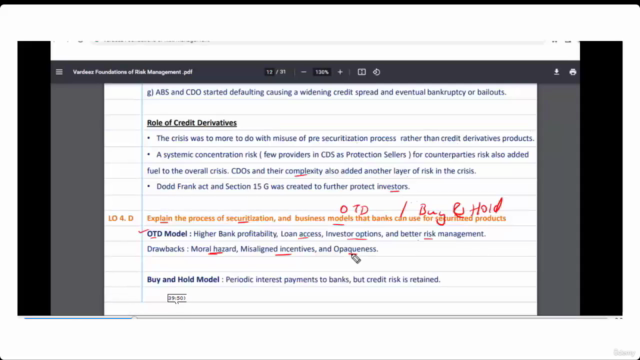Rotate the document with rotate icon
640x360 pixels.
point(376,72)
